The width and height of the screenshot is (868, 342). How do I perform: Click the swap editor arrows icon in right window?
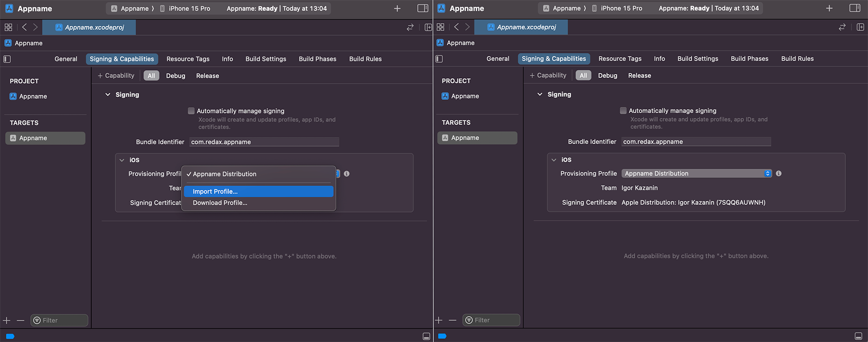pyautogui.click(x=842, y=27)
